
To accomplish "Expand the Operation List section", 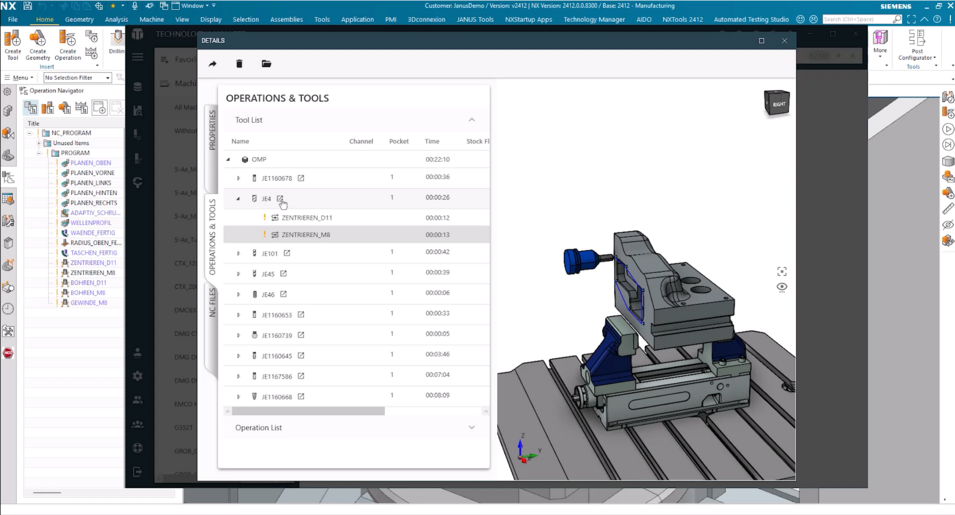I will pos(471,427).
